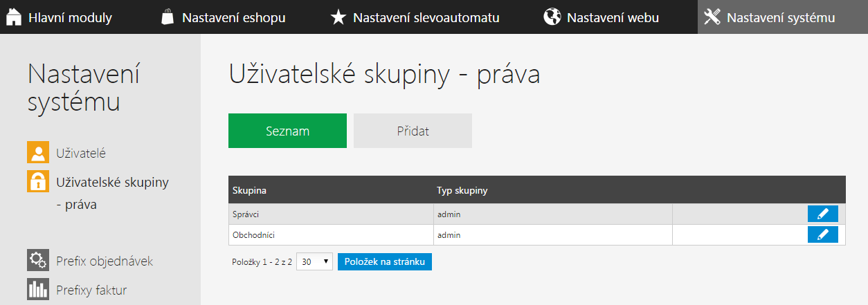Switch to the Seznam tab

click(x=287, y=131)
